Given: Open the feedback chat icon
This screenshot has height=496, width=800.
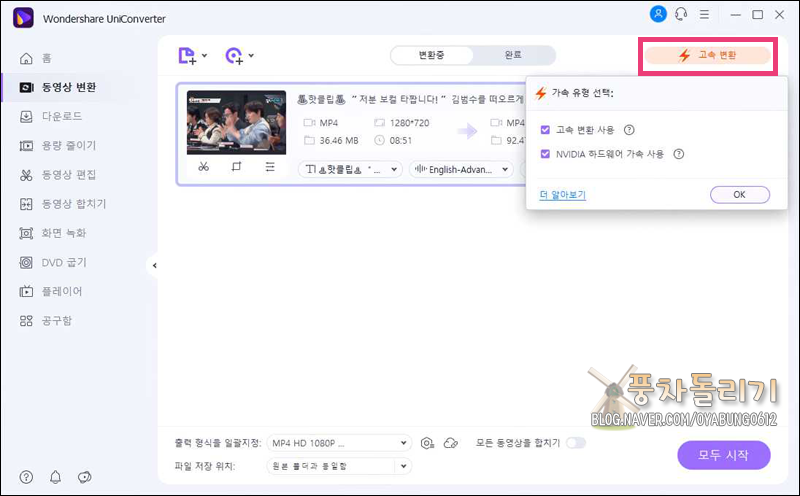Looking at the screenshot, I should pos(85,477).
